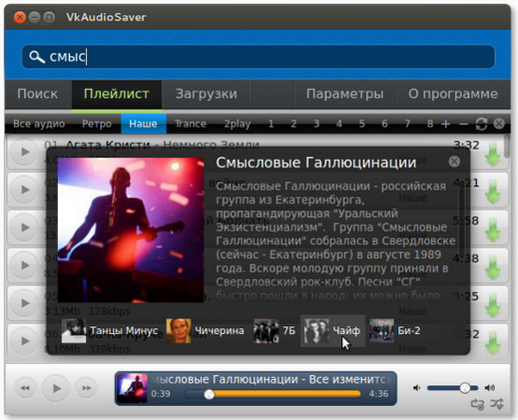Play track 01 Агата Кристи
The width and height of the screenshot is (518, 420).
24,152
